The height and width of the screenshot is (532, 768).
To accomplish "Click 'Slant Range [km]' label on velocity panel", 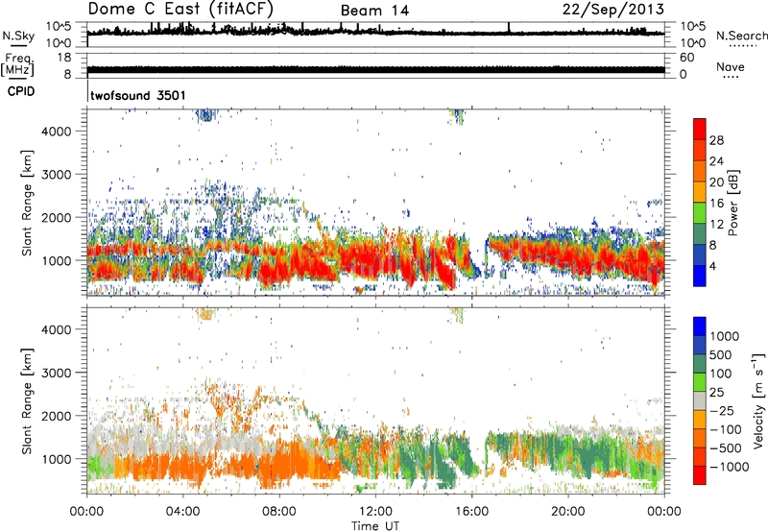I will click(x=27, y=401).
